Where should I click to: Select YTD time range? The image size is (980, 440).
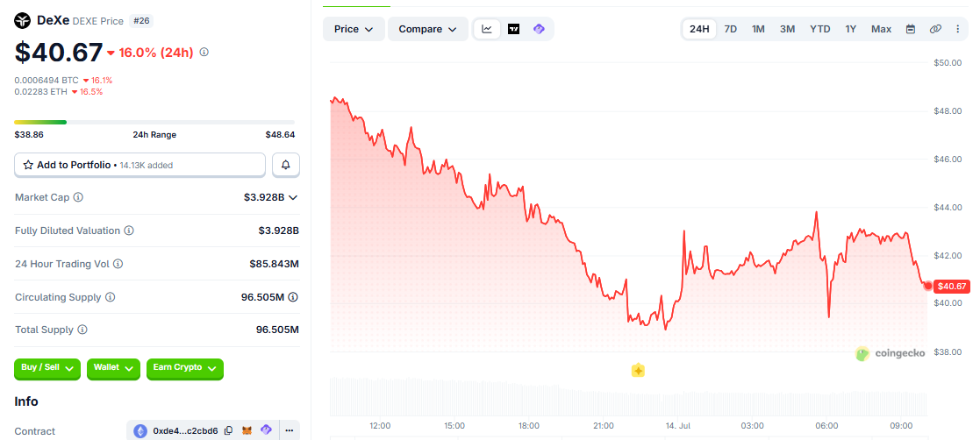click(x=820, y=29)
